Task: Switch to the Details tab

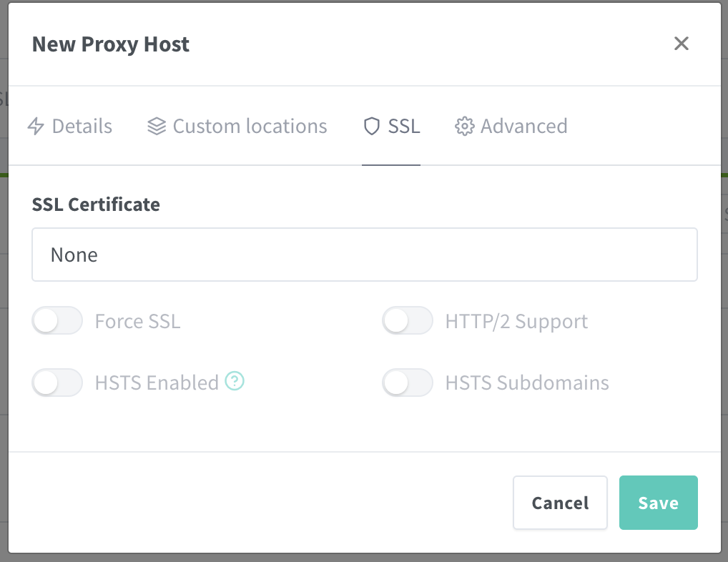Action: coord(81,126)
